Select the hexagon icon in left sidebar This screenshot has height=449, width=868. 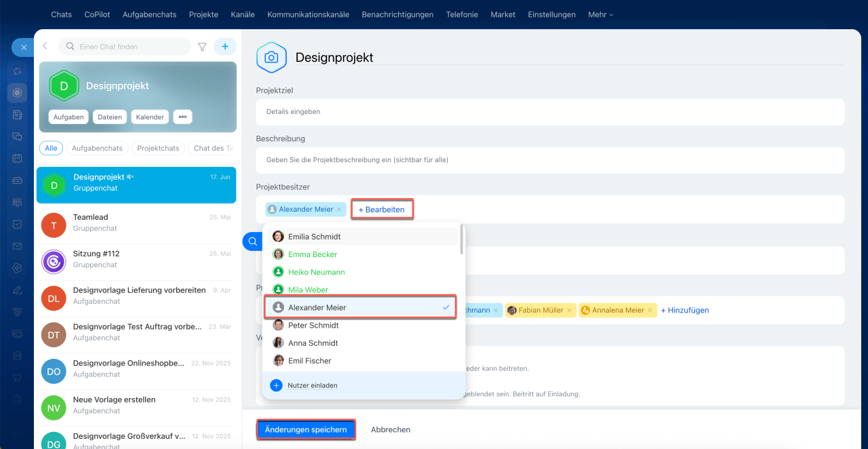(18, 93)
